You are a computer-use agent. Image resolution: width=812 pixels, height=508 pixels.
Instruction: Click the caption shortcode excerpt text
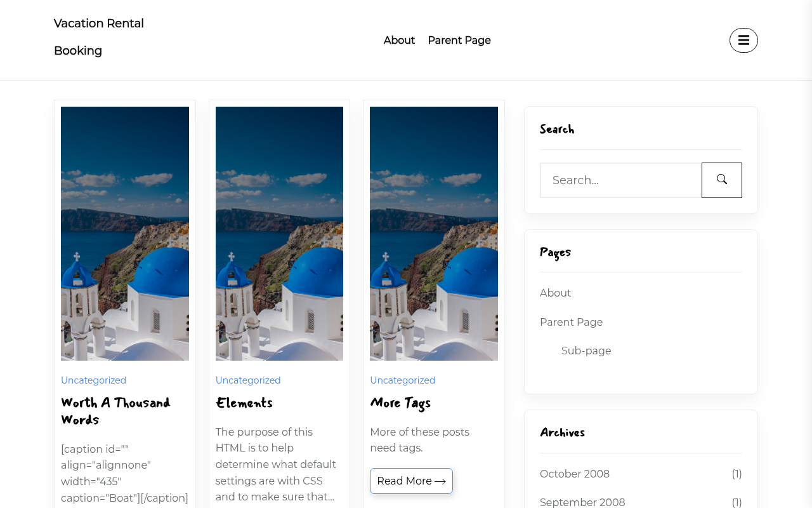(x=125, y=473)
